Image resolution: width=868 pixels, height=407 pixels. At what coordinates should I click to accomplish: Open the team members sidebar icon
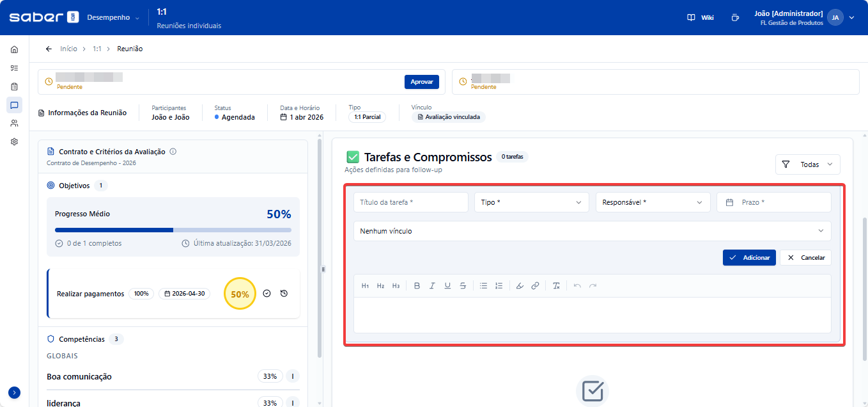tap(14, 123)
